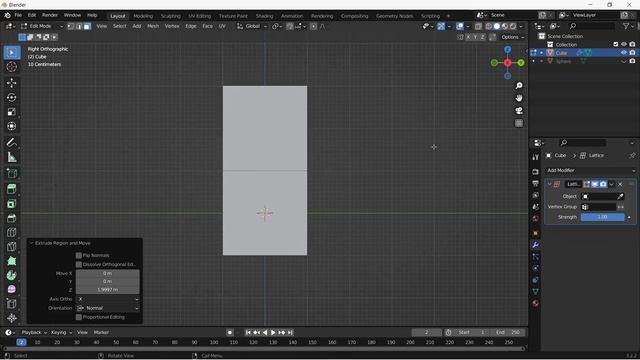Enable vertex select mode
Image resolution: width=640 pixels, height=360 pixels.
(x=71, y=26)
